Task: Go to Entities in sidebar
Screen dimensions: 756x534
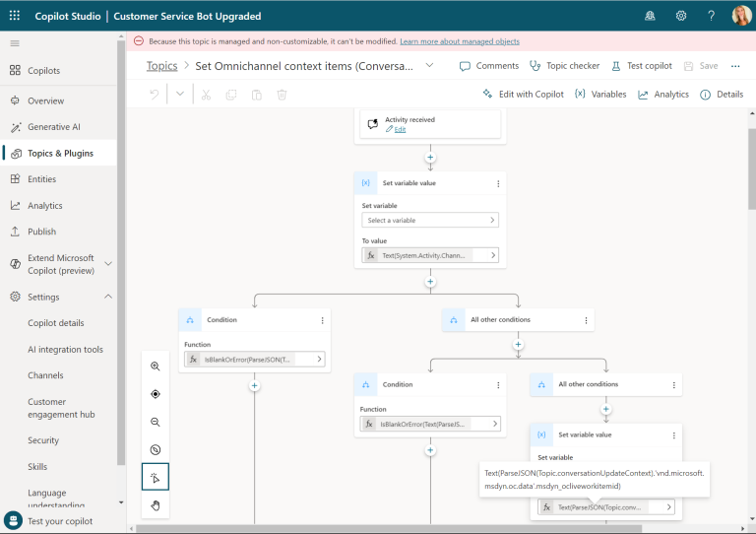Action: [x=41, y=179]
